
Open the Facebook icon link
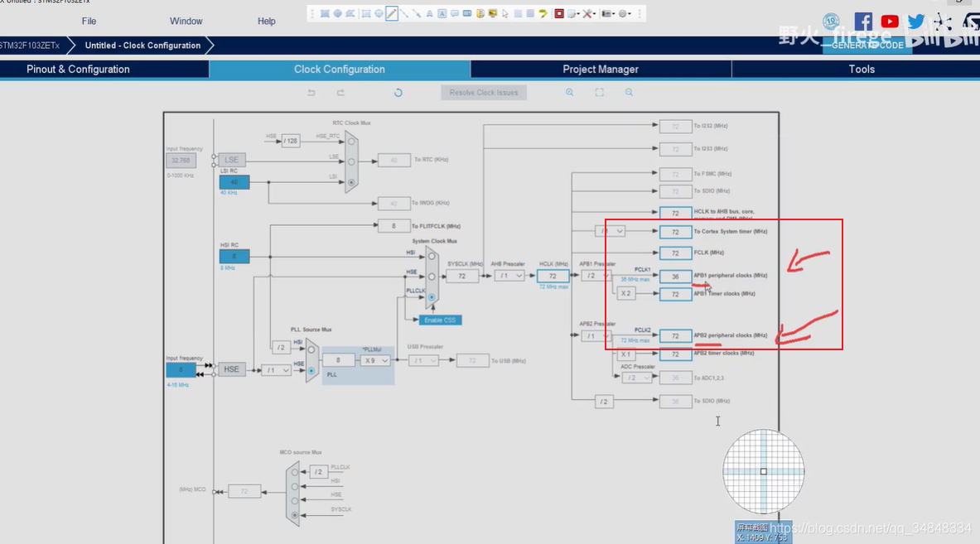click(863, 22)
